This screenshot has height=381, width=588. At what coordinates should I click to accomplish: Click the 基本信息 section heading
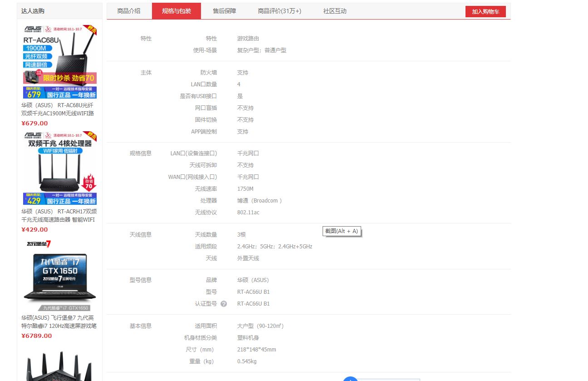[141, 326]
